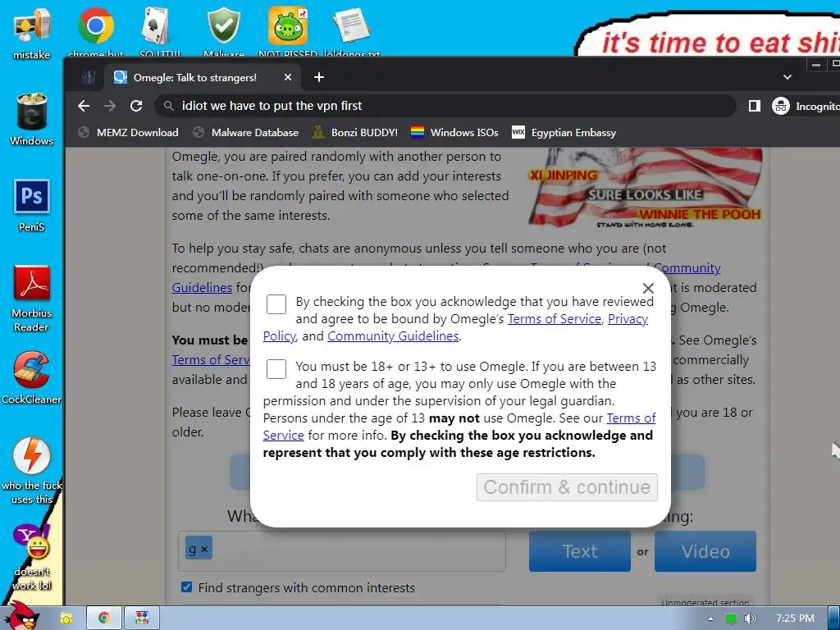Open Community Guidelines link in dialog

[x=393, y=336]
